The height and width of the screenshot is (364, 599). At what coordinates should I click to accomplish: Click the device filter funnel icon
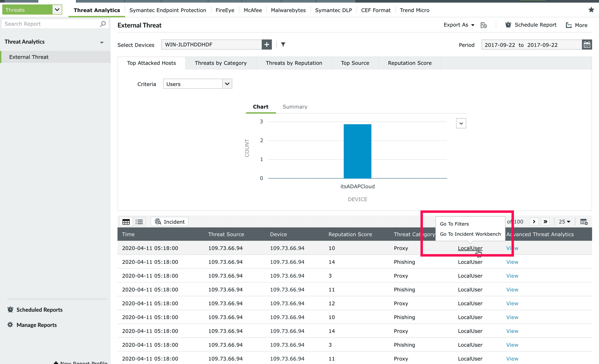[283, 45]
